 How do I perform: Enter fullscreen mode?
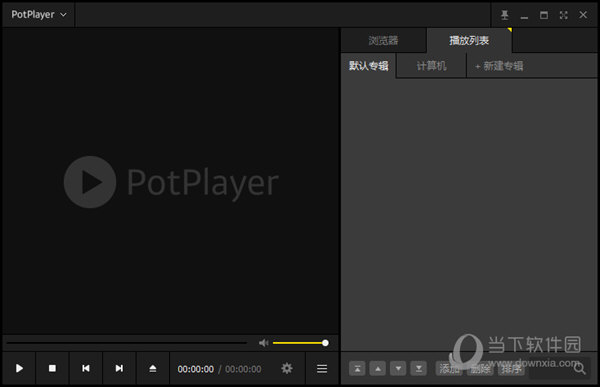coord(563,15)
